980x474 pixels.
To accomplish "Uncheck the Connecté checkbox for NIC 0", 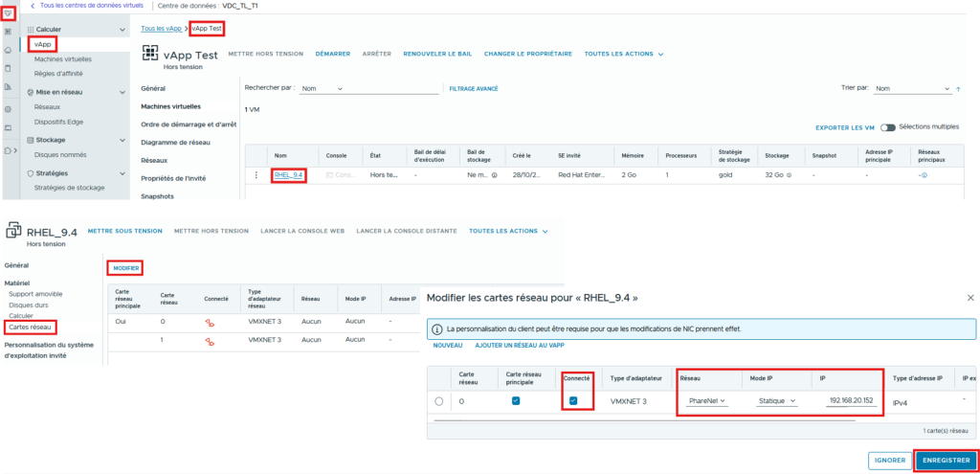I will coord(573,401).
